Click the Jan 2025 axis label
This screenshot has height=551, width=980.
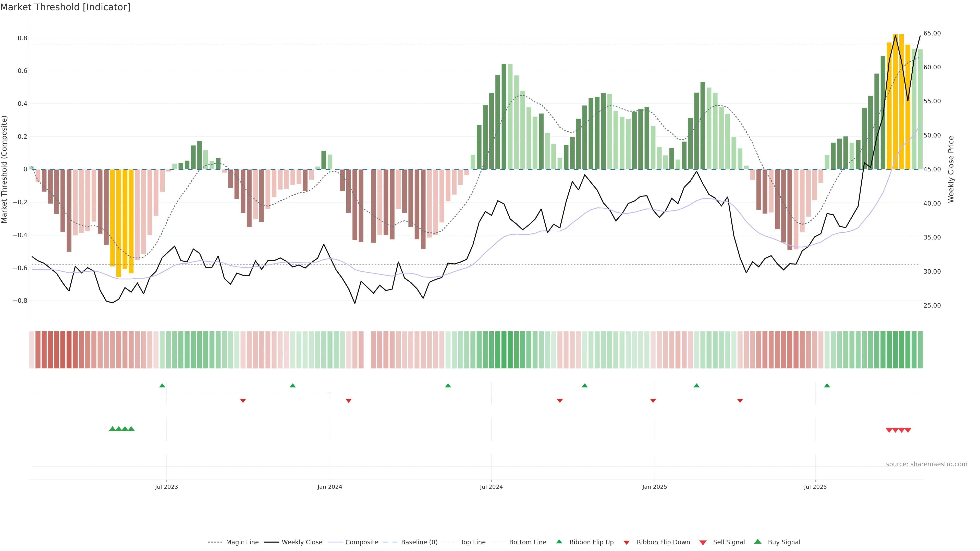tap(654, 487)
